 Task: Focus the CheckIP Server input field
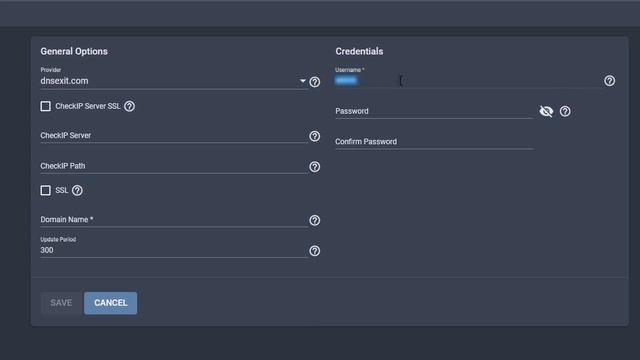pyautogui.click(x=174, y=136)
